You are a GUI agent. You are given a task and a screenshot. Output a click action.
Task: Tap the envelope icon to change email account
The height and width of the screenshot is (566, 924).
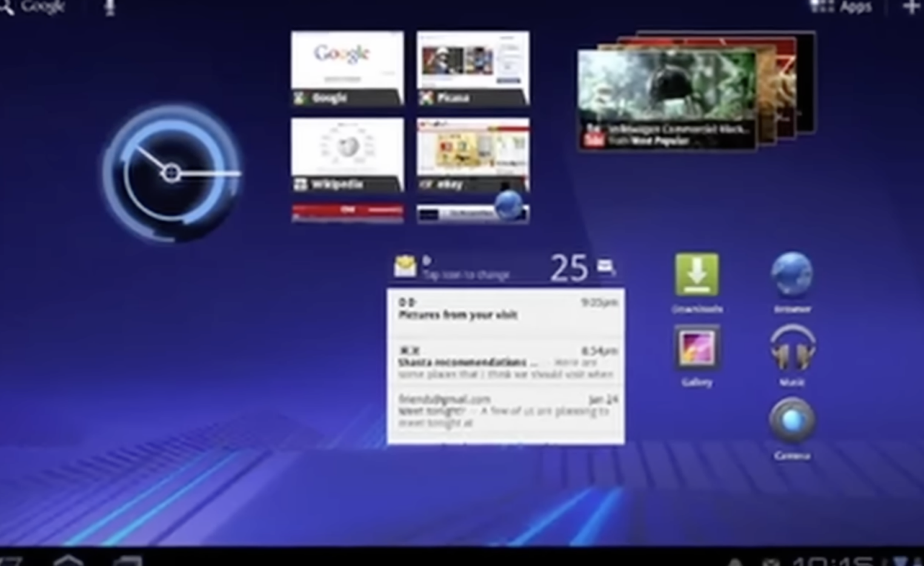[406, 265]
